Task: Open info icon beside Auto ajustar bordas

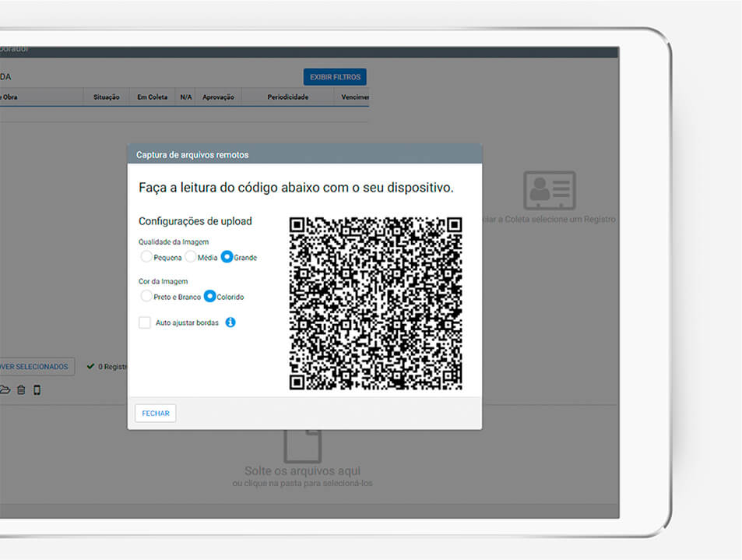Action: point(230,322)
